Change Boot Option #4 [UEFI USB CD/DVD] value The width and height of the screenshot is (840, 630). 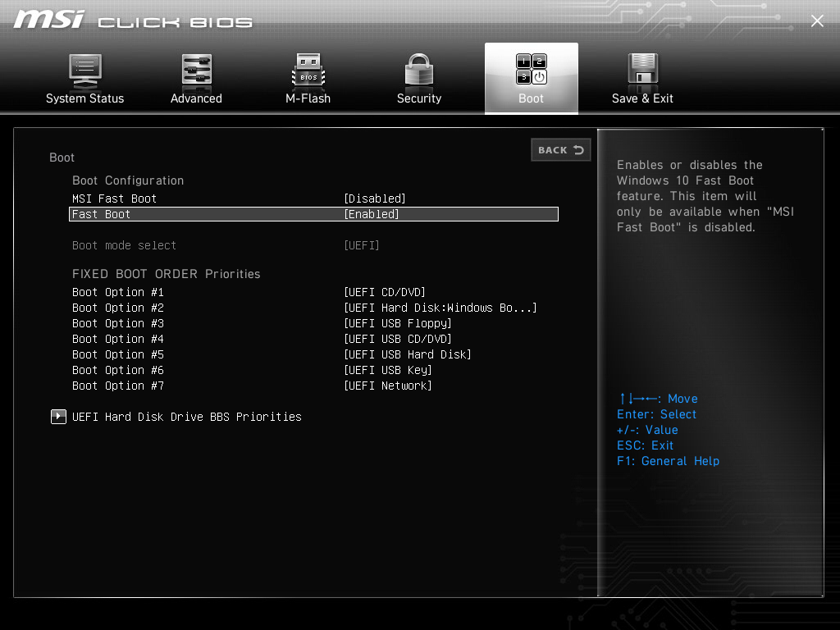(x=398, y=339)
